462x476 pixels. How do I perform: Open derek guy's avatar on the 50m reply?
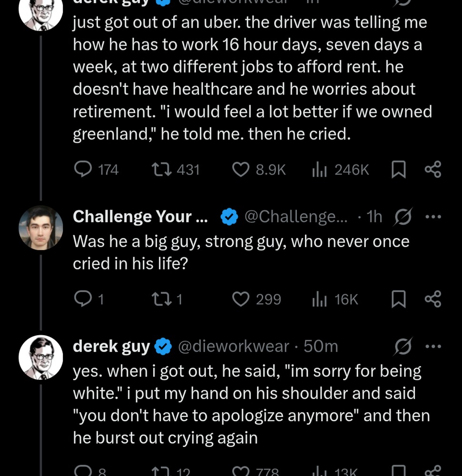[41, 357]
